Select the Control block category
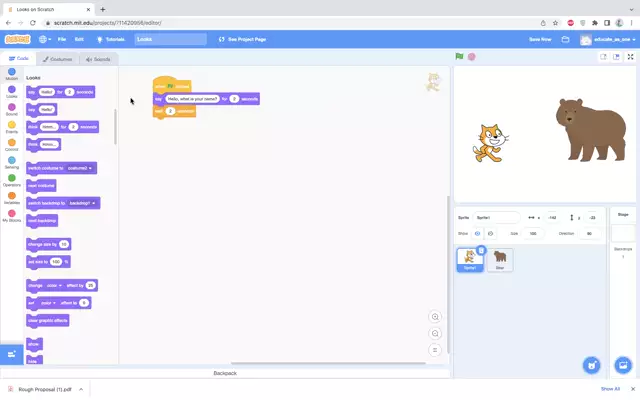Viewport: 640px width, 400px height. [x=12, y=145]
